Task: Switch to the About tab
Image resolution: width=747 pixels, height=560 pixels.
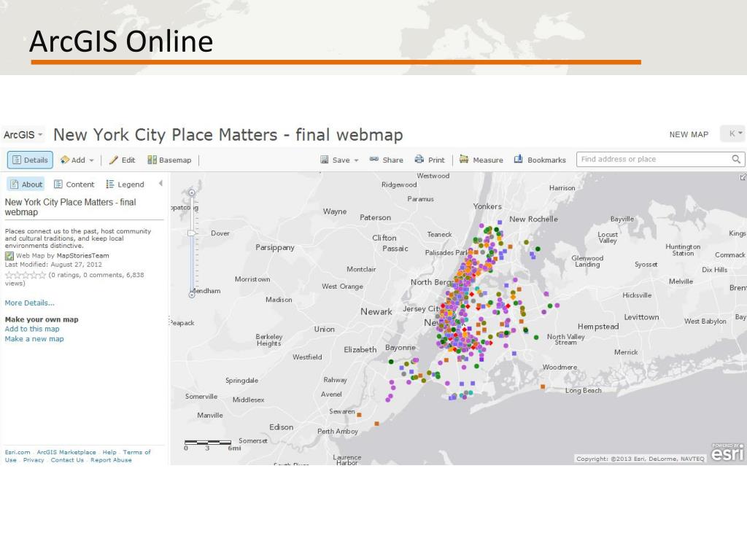Action: tap(27, 184)
